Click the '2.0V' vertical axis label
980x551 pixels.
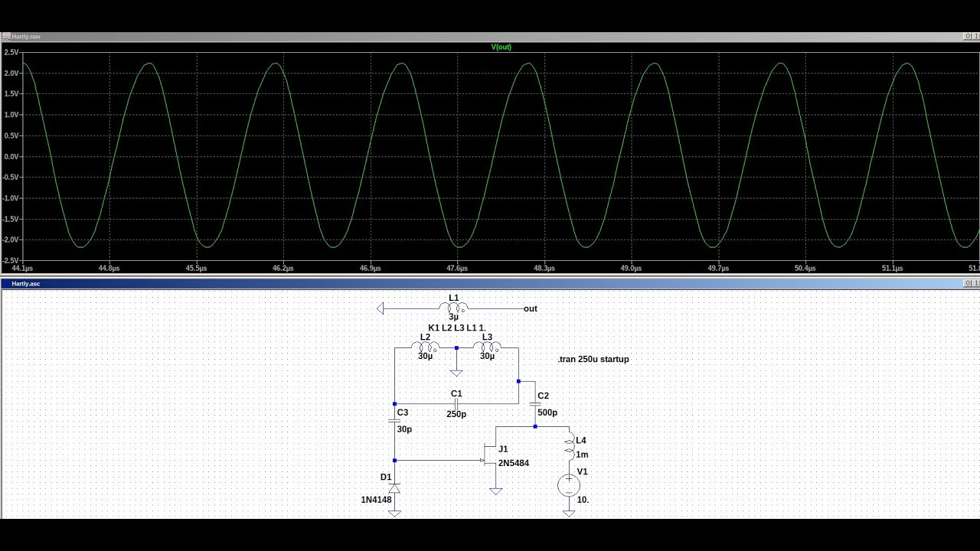click(x=12, y=73)
